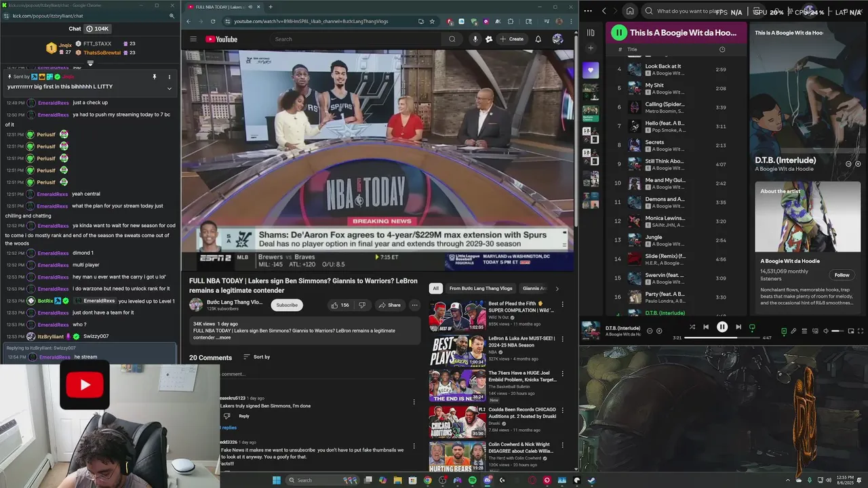Open the comments 'Sort by' dropdown
This screenshot has width=868, height=488.
(x=256, y=357)
